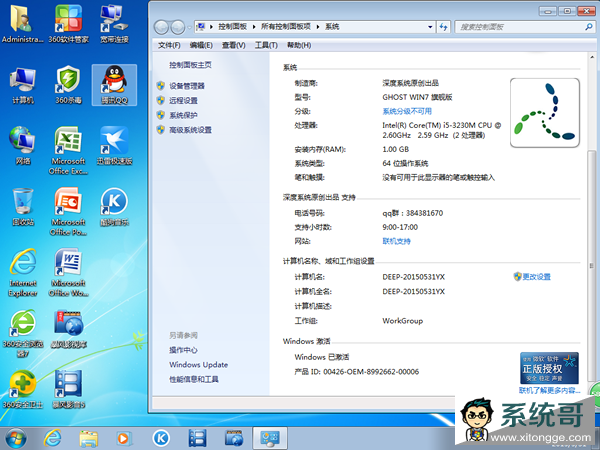Open the Microsoft Office PowerPoint shortcut
This screenshot has height=450, width=600.
coord(68,212)
